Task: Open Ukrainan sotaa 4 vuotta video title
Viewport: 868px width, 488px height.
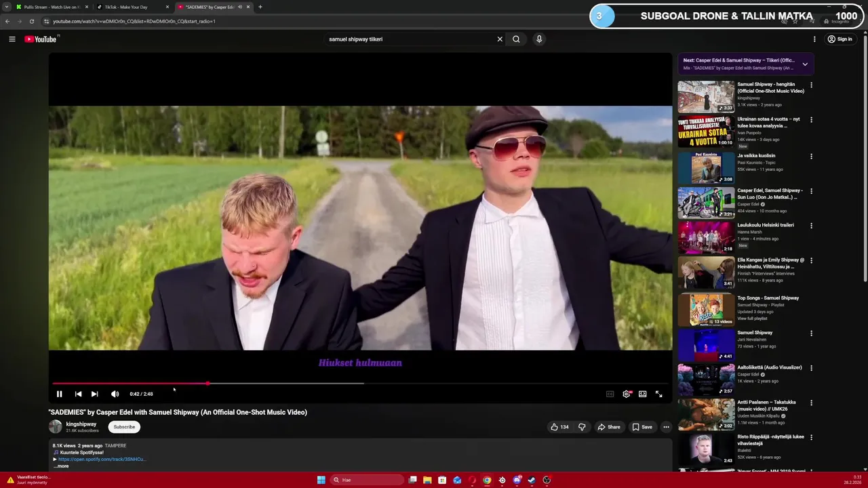Action: coord(769,123)
